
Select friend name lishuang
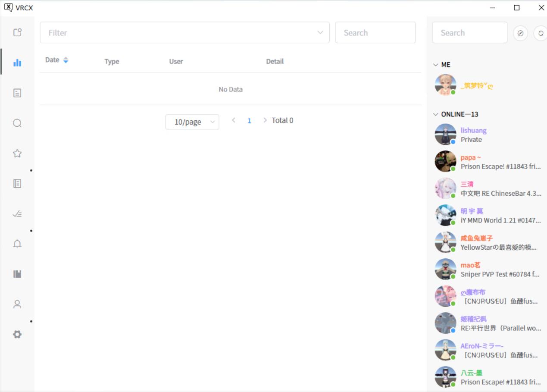click(x=474, y=130)
